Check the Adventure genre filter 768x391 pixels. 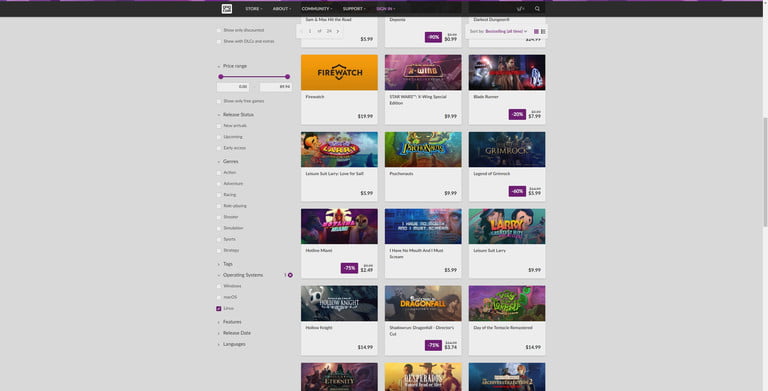point(219,184)
